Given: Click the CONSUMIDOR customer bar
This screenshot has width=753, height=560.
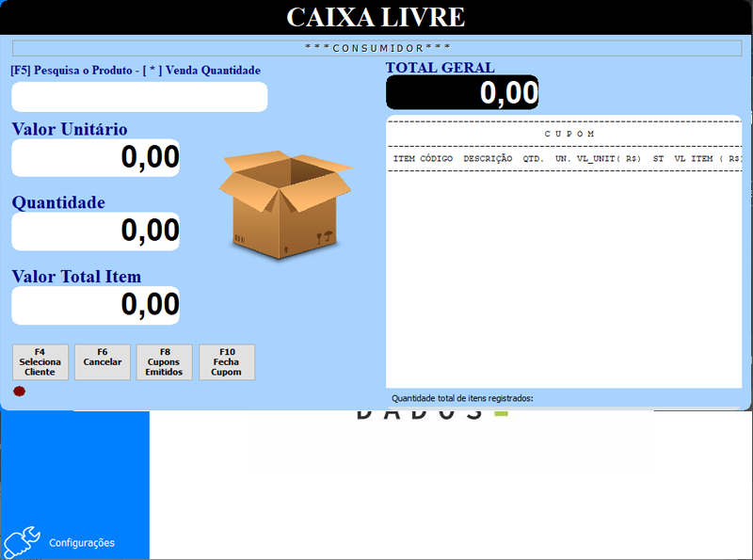Looking at the screenshot, I should pyautogui.click(x=376, y=47).
